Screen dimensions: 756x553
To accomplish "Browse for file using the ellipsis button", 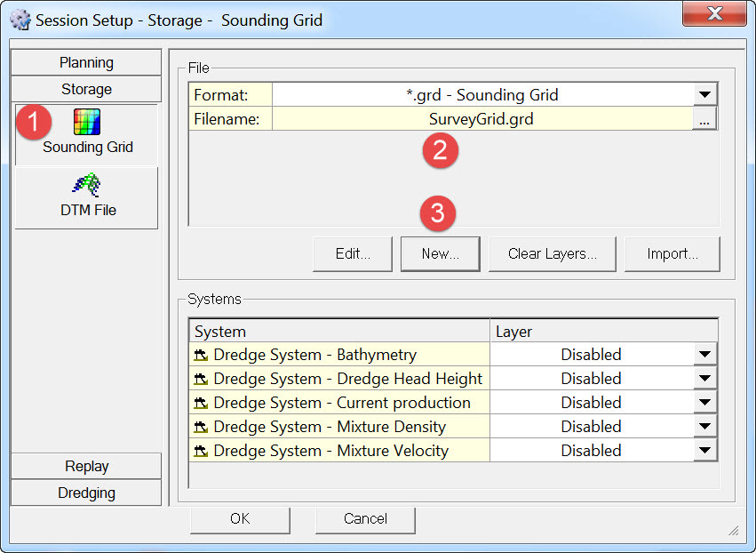I will [x=704, y=119].
